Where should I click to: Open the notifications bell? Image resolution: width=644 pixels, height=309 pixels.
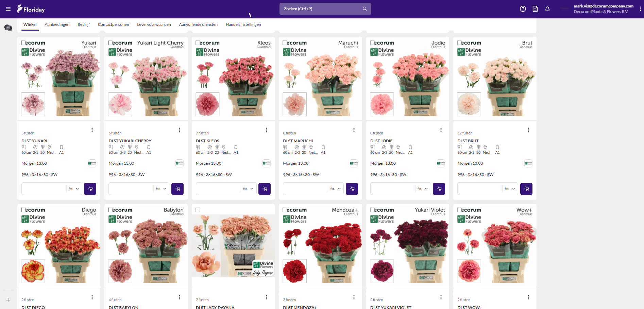coord(547,9)
